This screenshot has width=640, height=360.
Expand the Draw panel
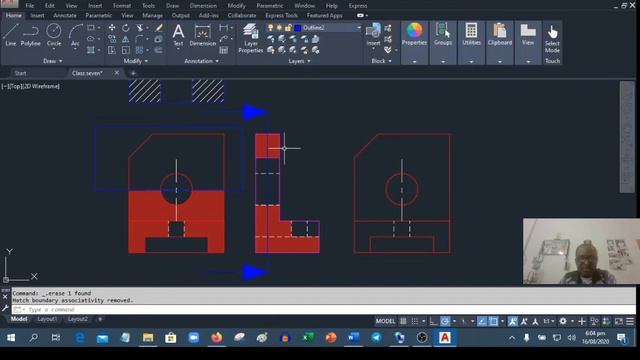53,61
